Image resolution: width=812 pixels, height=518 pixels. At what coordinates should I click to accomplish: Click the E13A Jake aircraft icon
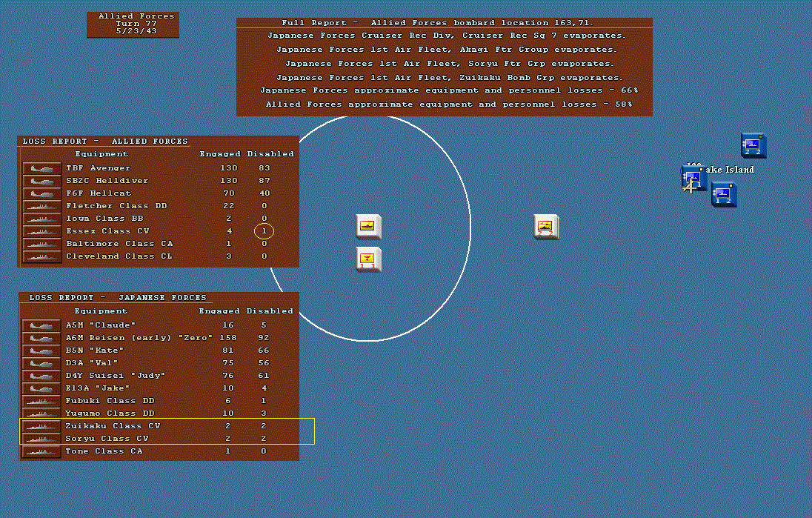pos(41,388)
